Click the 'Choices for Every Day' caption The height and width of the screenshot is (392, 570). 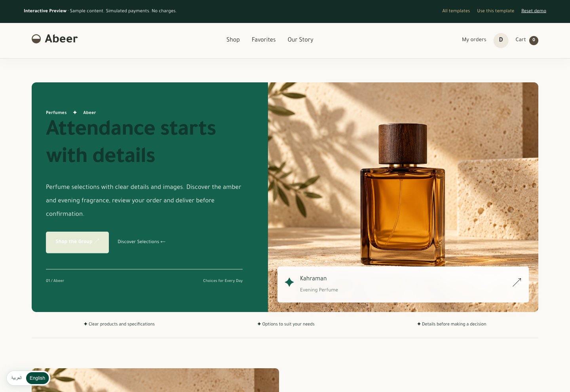click(223, 281)
